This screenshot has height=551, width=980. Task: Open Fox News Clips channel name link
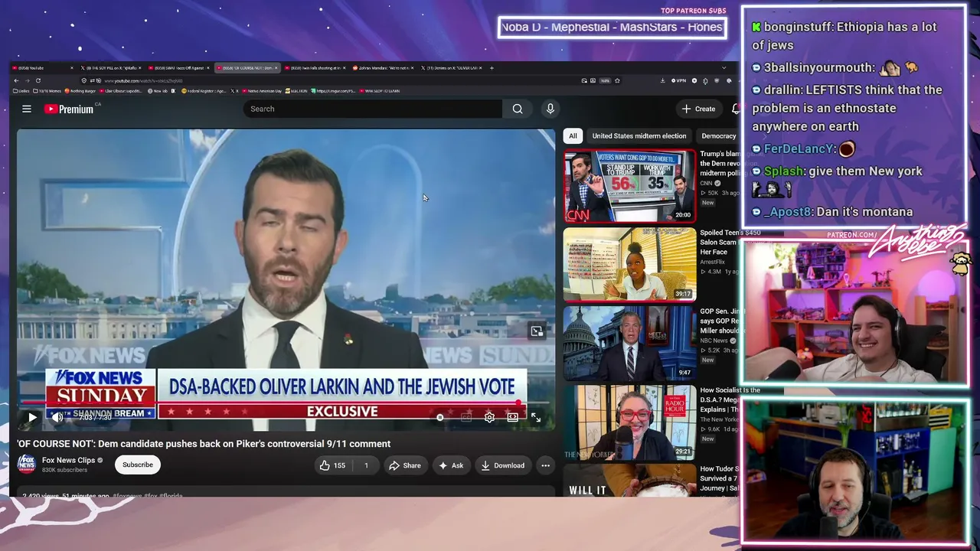click(69, 460)
